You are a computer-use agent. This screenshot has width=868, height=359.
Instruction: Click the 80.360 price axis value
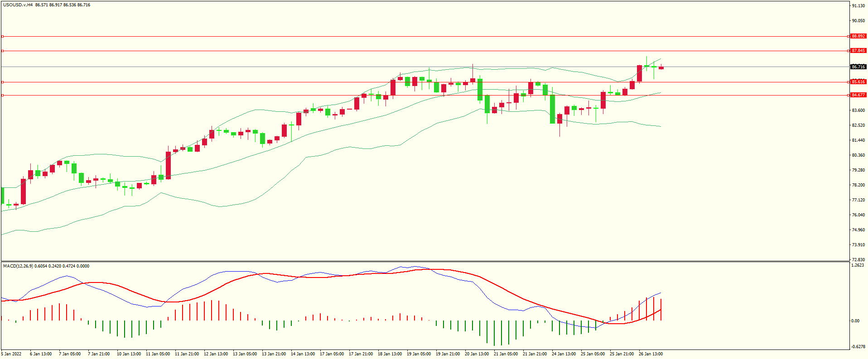click(x=858, y=155)
